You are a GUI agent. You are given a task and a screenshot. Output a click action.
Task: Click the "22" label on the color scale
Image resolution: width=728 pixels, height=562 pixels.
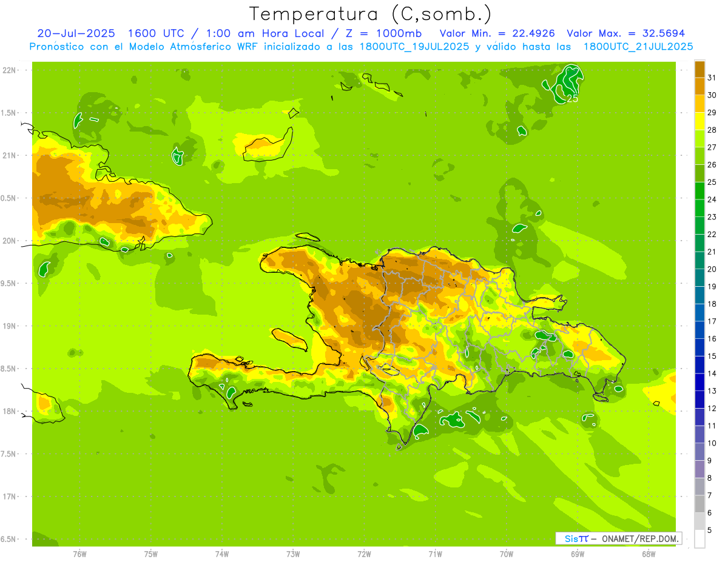(x=712, y=235)
